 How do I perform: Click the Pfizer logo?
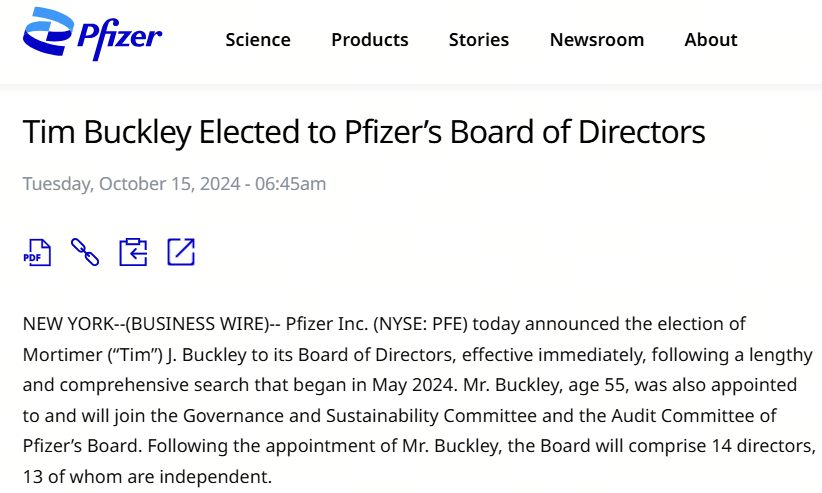click(x=92, y=35)
